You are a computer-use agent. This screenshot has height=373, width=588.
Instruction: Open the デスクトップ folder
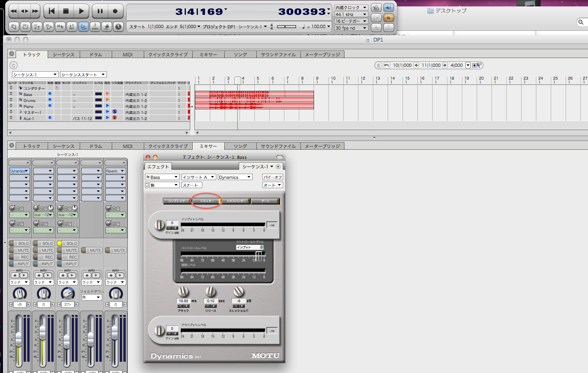447,11
